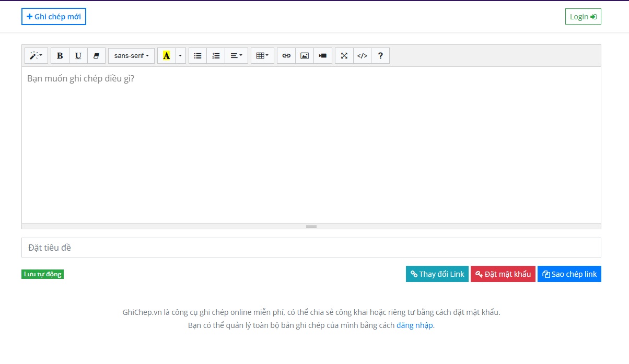
Task: Insert an unordered bullet list
Action: click(198, 56)
